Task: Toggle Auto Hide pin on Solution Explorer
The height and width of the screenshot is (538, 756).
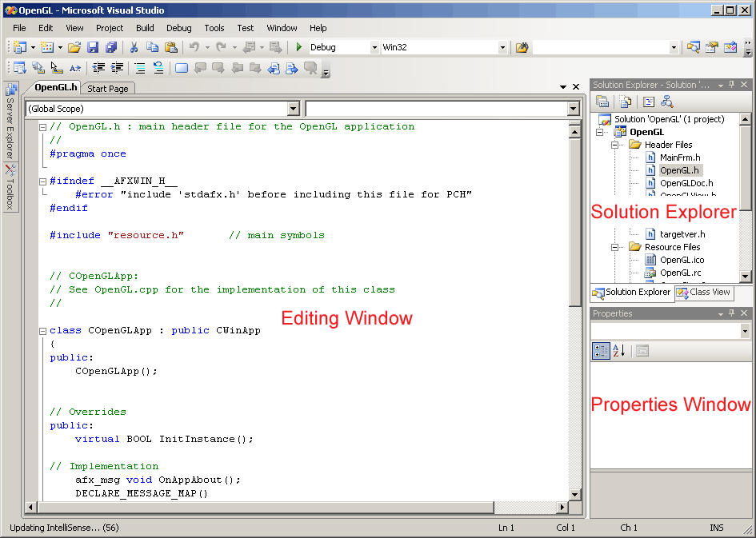Action: click(x=732, y=85)
